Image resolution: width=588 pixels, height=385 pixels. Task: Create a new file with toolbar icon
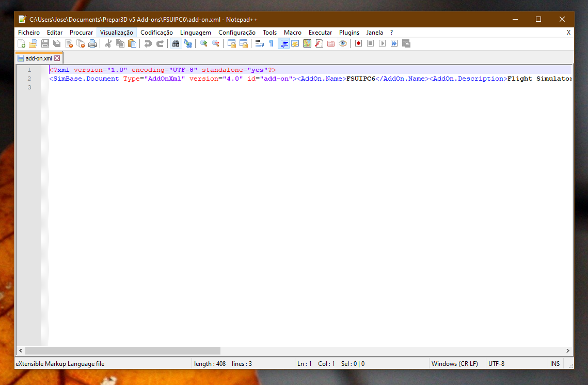[21, 43]
